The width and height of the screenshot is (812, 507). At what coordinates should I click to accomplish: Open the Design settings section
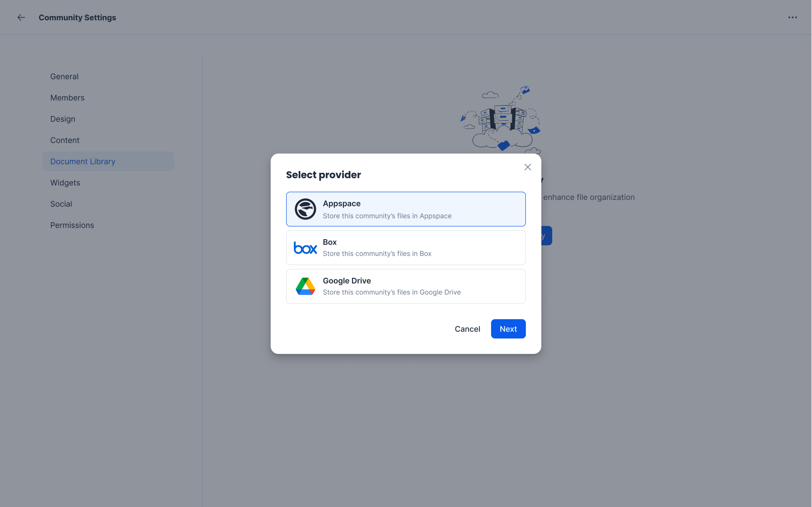pyautogui.click(x=63, y=119)
